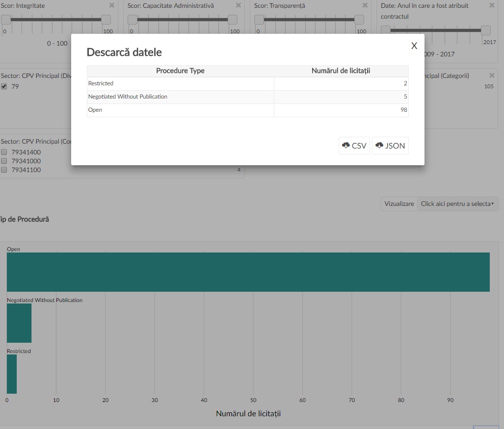Remove the Scor: Integritate filter
Viewport: 504px width, 429px height.
click(112, 5)
